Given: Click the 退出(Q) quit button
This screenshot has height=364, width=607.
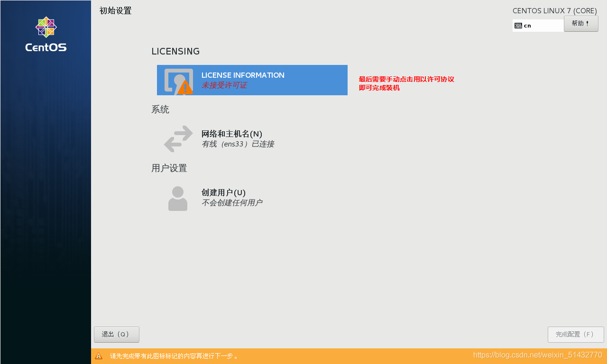Looking at the screenshot, I should point(117,334).
